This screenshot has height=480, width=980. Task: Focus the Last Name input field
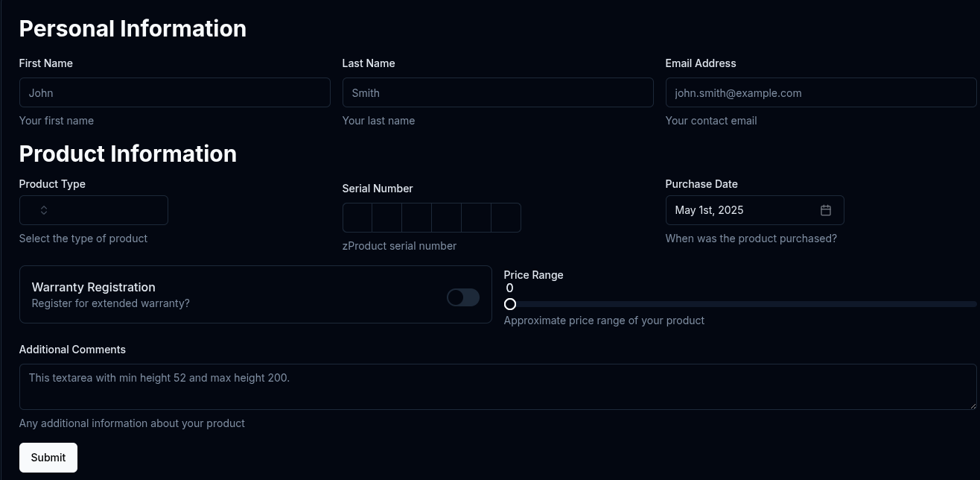click(497, 92)
